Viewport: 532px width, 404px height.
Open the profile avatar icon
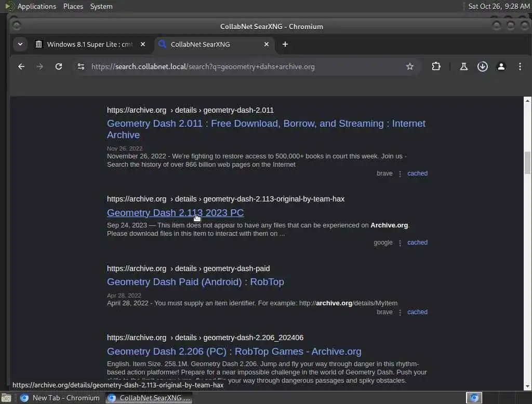[501, 66]
